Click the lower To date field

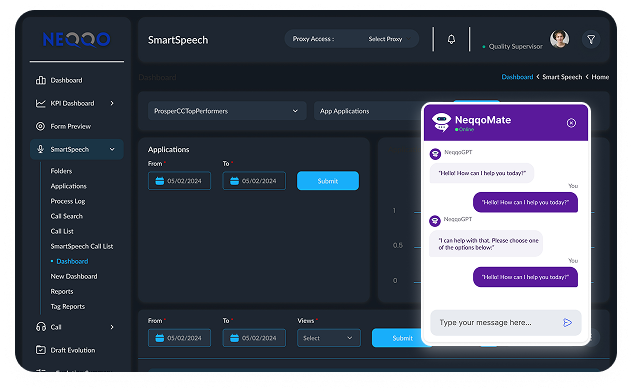tap(254, 338)
